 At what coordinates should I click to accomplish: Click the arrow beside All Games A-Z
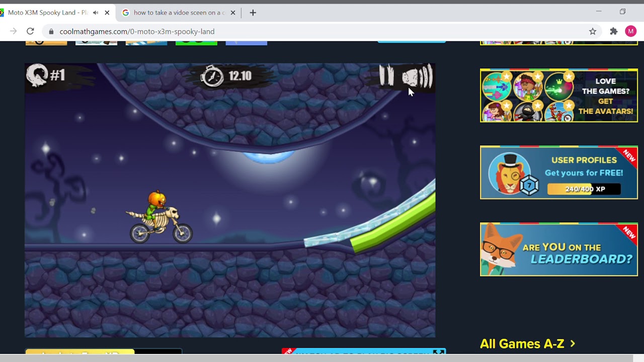[573, 344]
